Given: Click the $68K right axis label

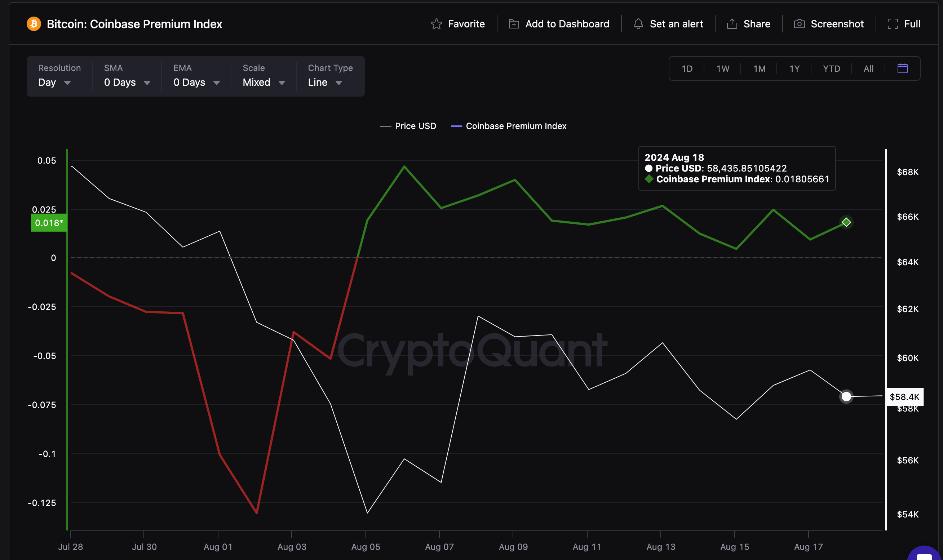Looking at the screenshot, I should point(908,172).
